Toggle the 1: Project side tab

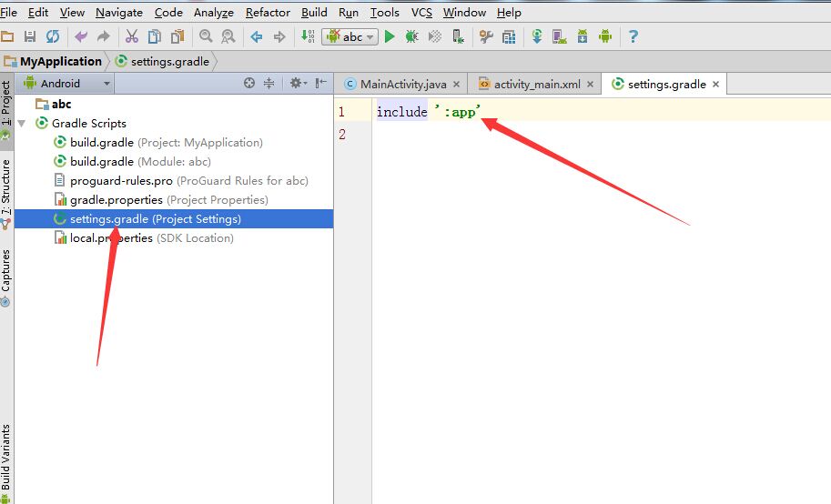(x=5, y=110)
